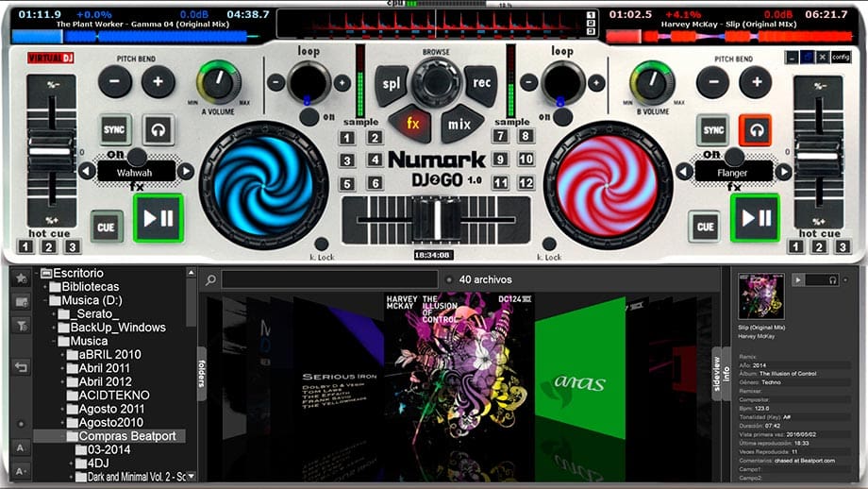Viewport: 868px width, 489px height.
Task: Open favorites star sidebar icon
Action: [22, 278]
